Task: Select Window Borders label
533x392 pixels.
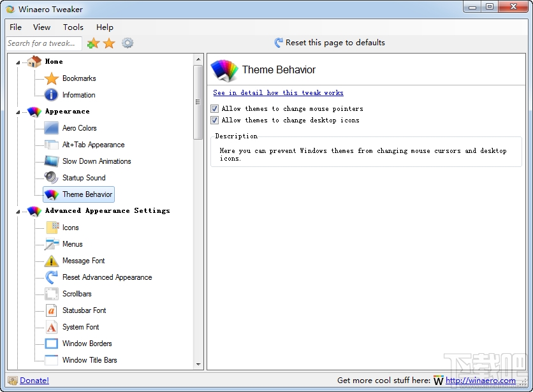Action: (87, 344)
